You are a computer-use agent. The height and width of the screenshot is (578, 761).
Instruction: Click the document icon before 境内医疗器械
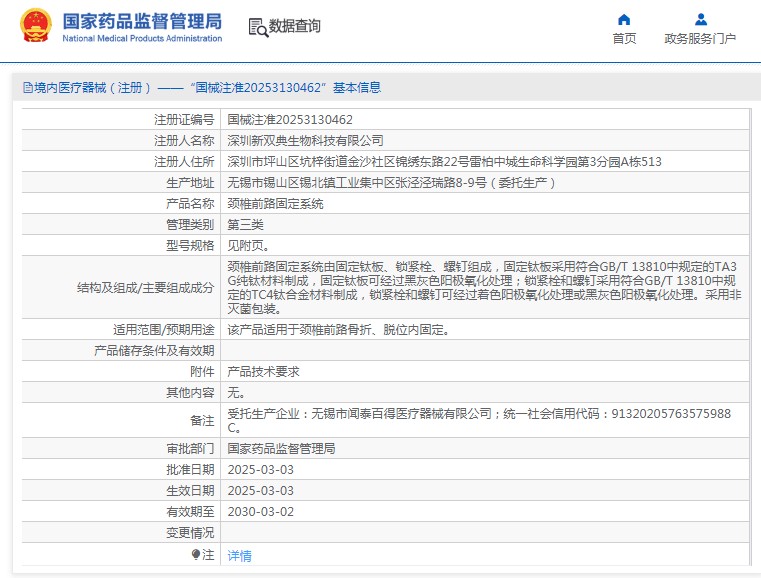tap(27, 88)
